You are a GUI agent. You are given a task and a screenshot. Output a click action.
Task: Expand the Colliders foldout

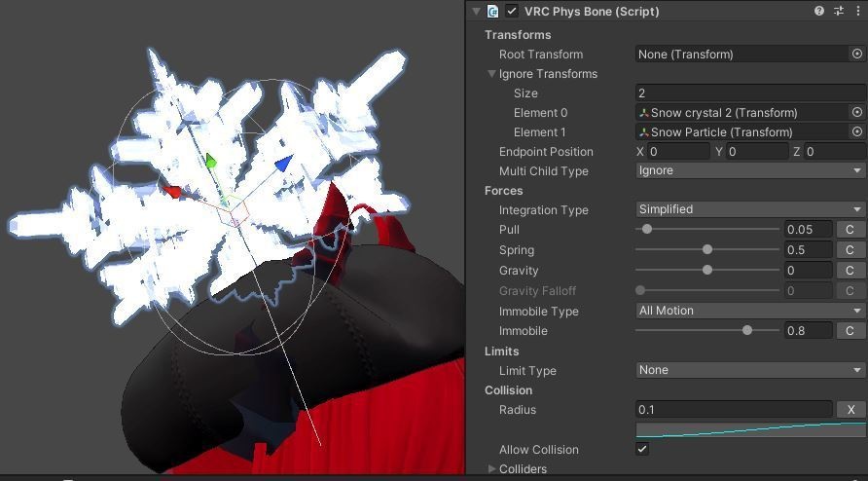(x=491, y=468)
